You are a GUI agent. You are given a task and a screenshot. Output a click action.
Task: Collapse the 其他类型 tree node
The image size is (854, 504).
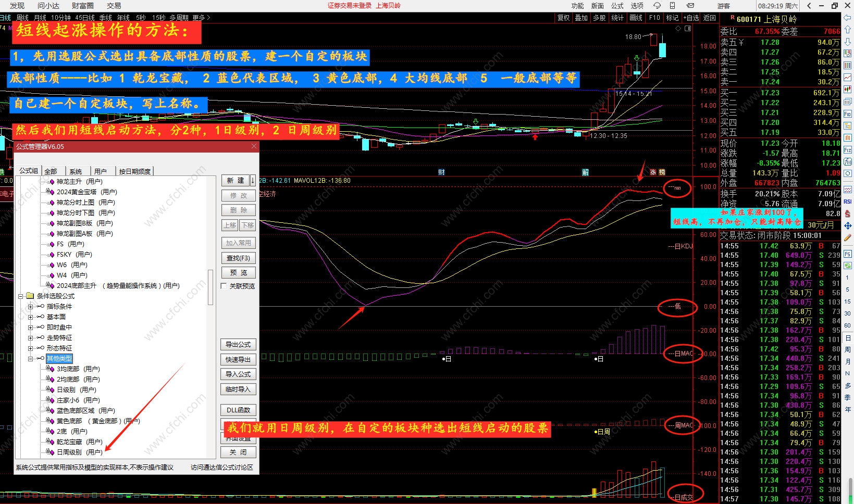[x=30, y=359]
